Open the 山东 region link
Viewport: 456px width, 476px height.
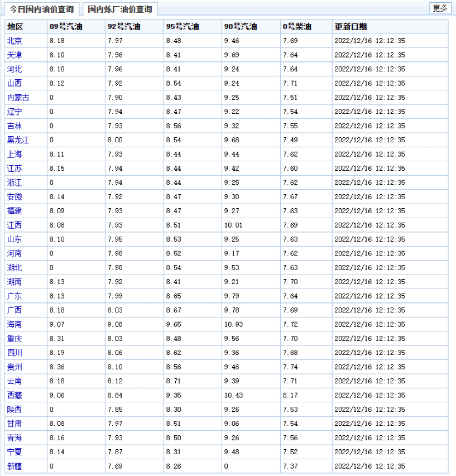15,239
